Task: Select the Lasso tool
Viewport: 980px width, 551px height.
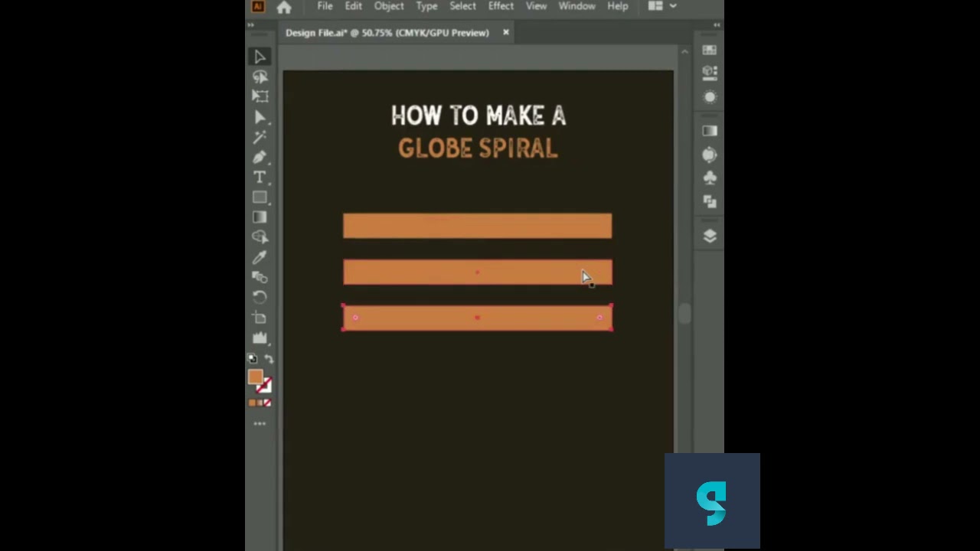Action: point(260,77)
